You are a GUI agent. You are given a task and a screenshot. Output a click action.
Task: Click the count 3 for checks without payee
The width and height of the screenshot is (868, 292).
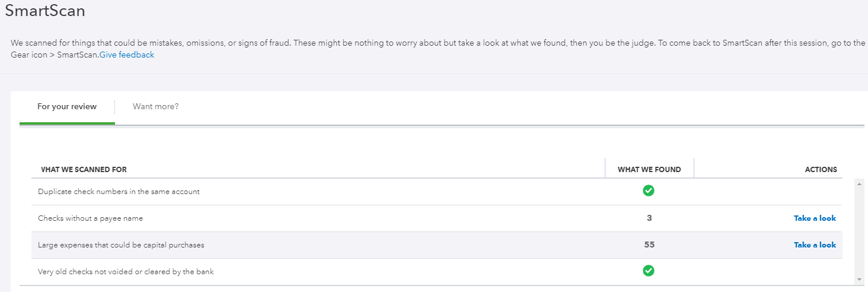coord(649,218)
